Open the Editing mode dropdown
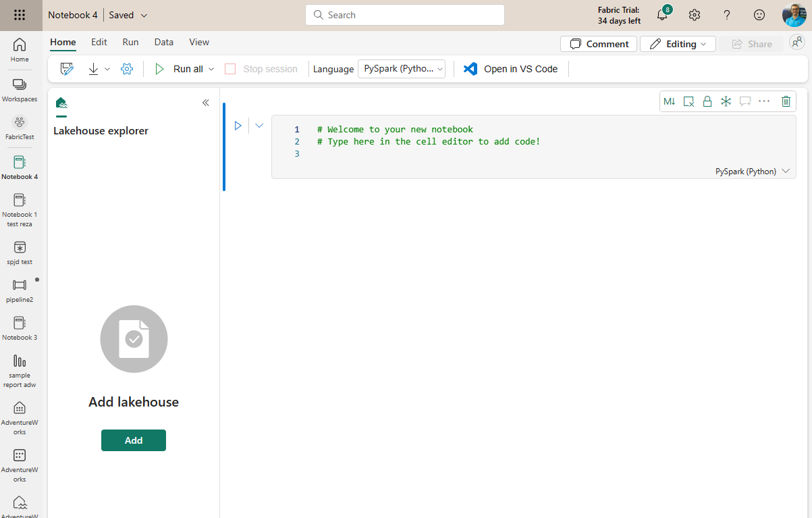This screenshot has width=812, height=518. tap(678, 44)
